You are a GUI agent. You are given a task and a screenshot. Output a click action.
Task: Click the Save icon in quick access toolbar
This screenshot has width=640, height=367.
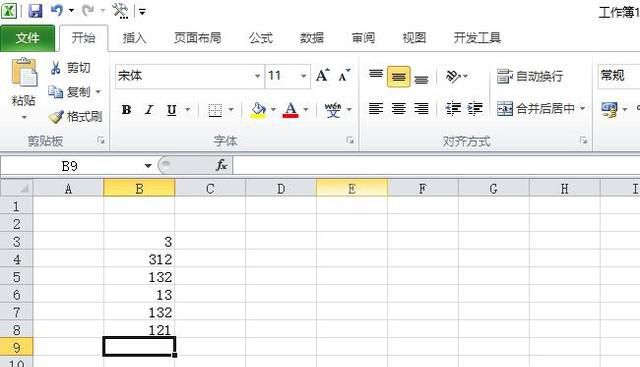tap(35, 11)
